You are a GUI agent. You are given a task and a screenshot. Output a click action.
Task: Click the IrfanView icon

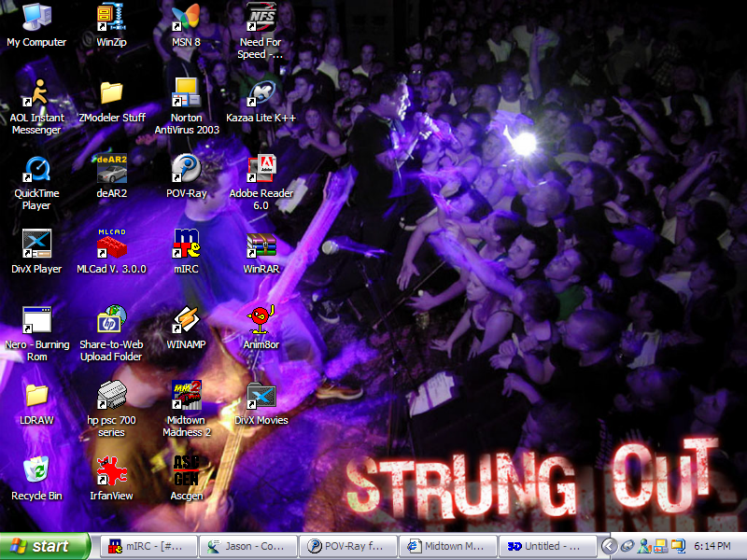click(111, 471)
